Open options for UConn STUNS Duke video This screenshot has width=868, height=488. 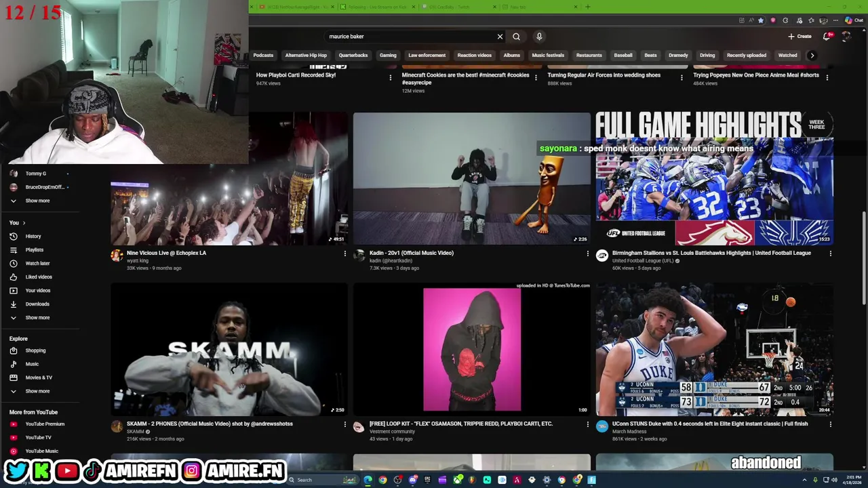coord(830,424)
